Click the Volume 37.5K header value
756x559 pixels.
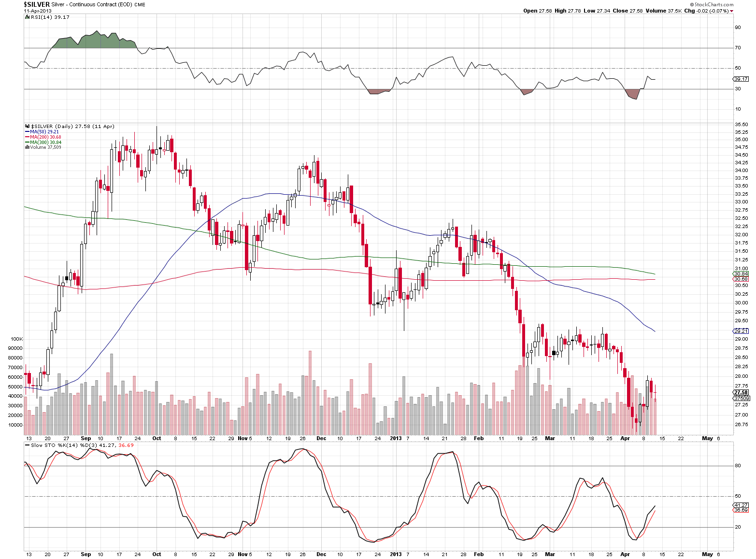(663, 11)
